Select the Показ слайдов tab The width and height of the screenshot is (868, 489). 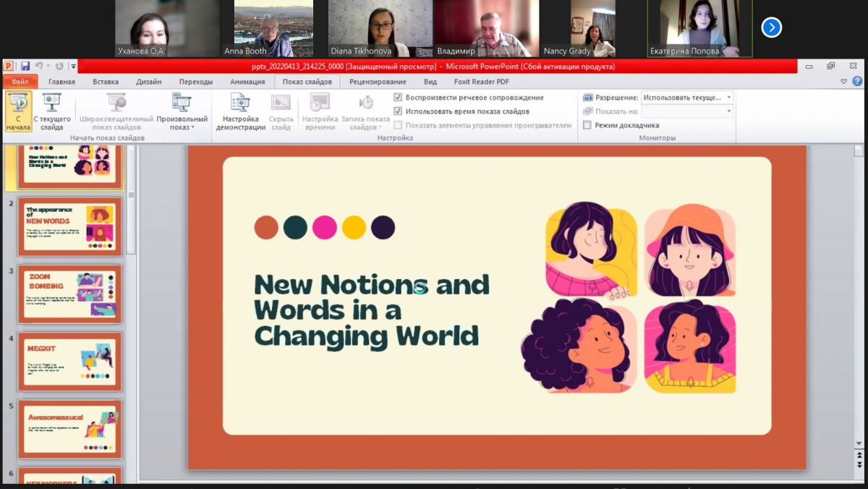point(307,82)
